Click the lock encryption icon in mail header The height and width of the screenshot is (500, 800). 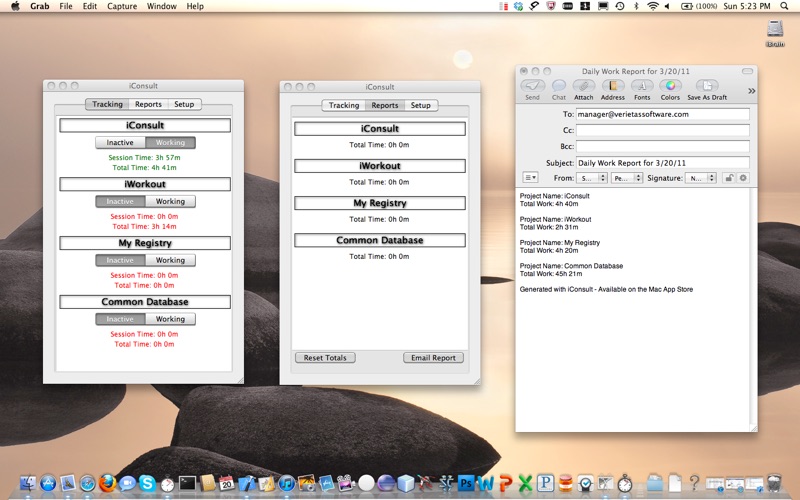[x=730, y=178]
